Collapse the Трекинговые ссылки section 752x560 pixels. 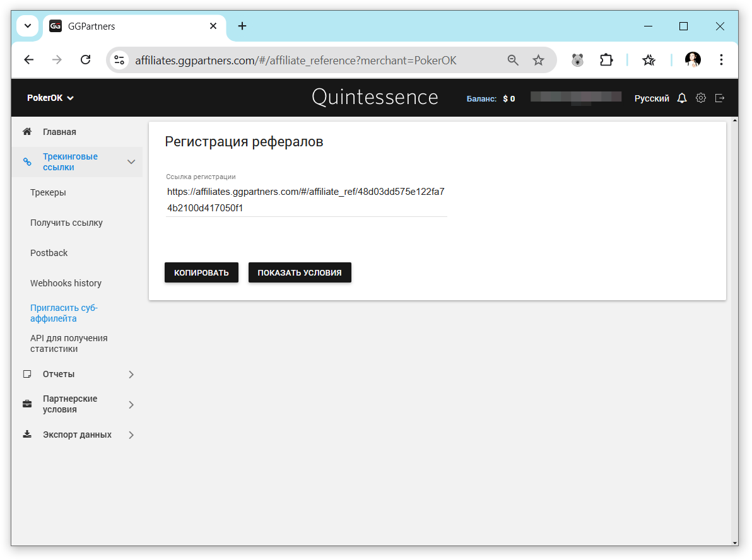click(131, 162)
